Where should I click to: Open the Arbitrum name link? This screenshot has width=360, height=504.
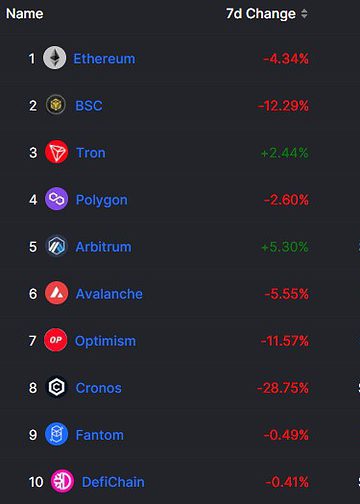(x=103, y=247)
